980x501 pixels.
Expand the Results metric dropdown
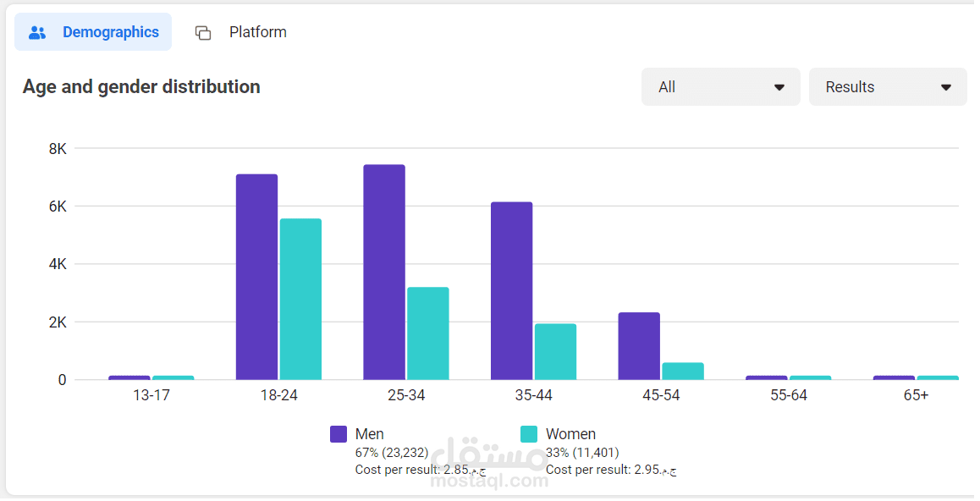(x=887, y=87)
